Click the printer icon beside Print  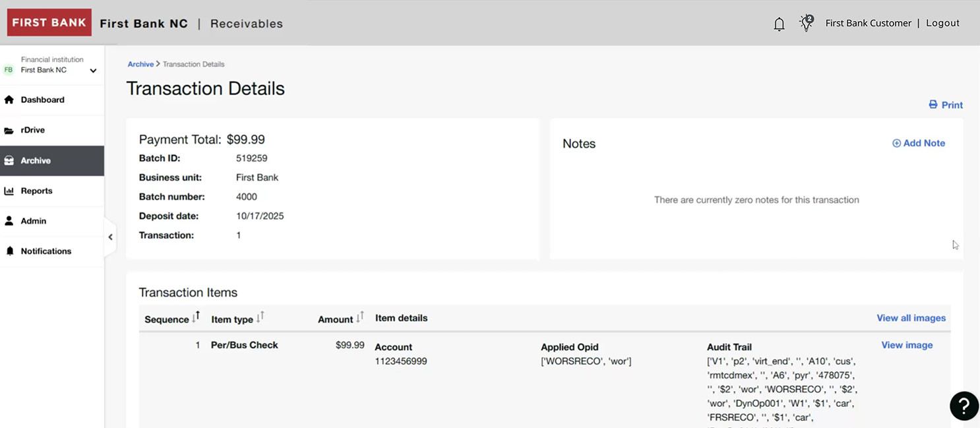point(933,105)
